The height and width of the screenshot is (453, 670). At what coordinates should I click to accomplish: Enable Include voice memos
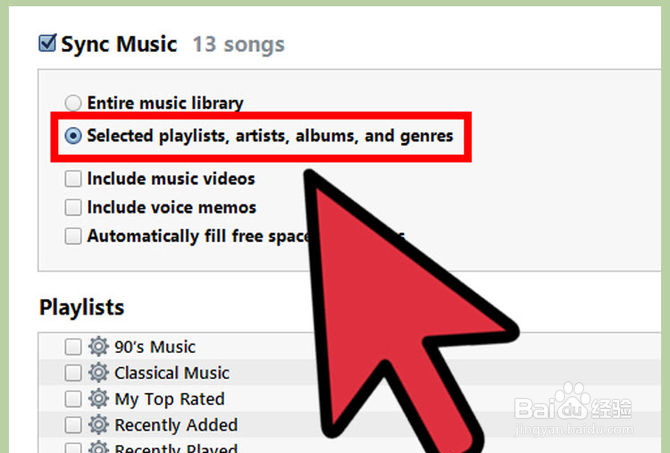click(73, 207)
